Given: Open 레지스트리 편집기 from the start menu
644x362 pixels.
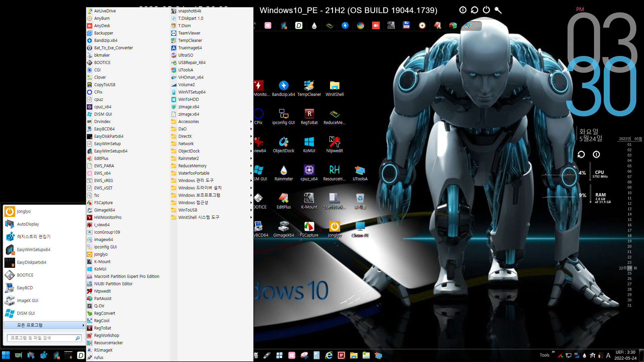Looking at the screenshot, I should coord(44,237).
